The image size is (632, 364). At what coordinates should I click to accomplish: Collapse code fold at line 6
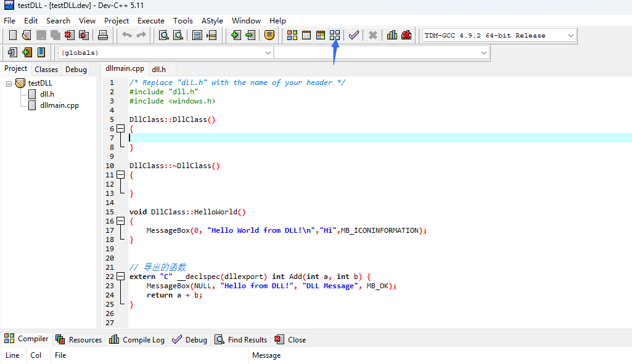point(120,129)
